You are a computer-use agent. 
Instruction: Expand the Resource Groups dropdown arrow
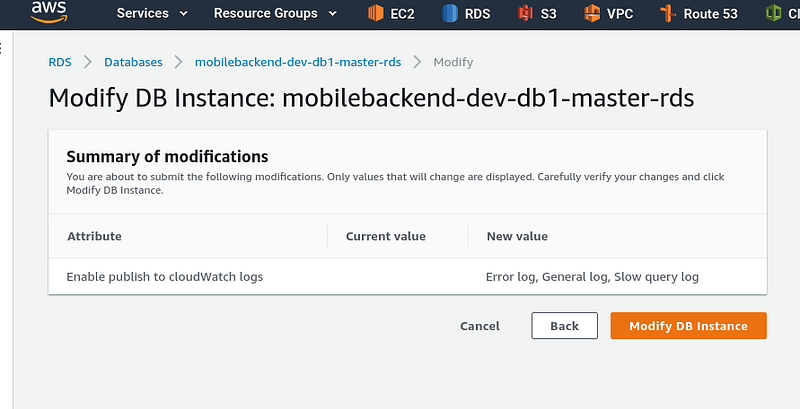(x=333, y=14)
